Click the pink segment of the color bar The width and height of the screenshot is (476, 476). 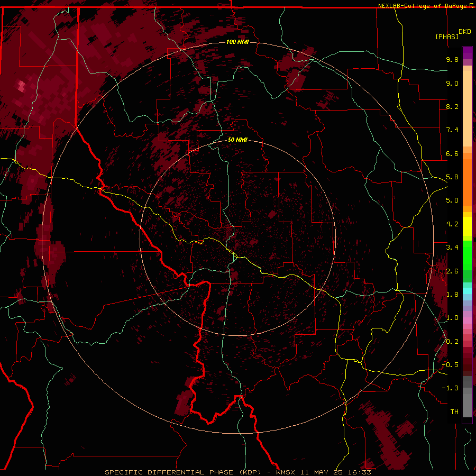467,321
